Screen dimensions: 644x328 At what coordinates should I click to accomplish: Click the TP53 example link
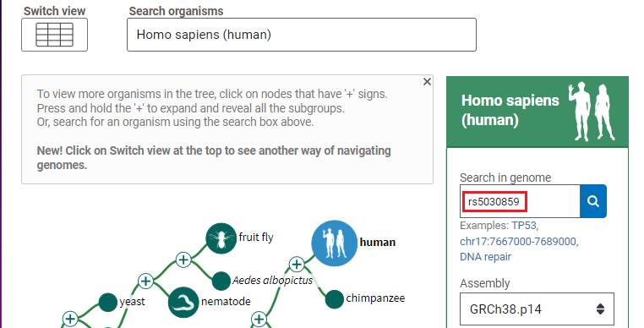click(524, 226)
